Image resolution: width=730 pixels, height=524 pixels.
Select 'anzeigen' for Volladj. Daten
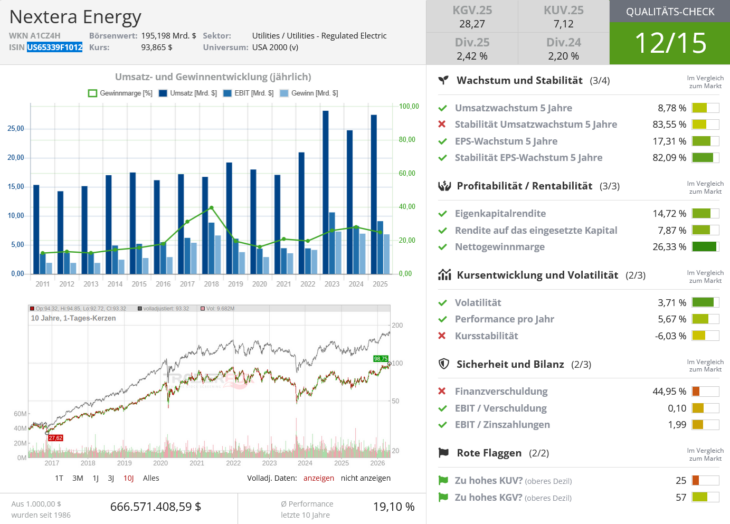coord(318,478)
